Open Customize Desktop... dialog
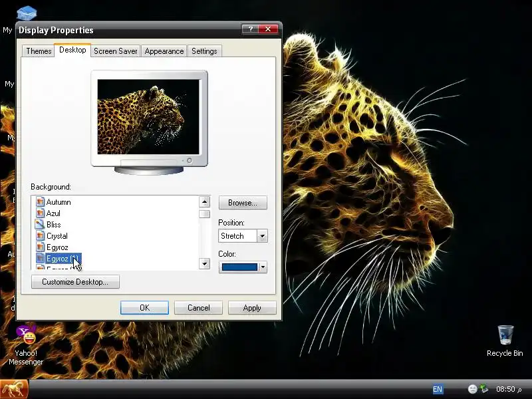This screenshot has height=399, width=532. tap(75, 282)
